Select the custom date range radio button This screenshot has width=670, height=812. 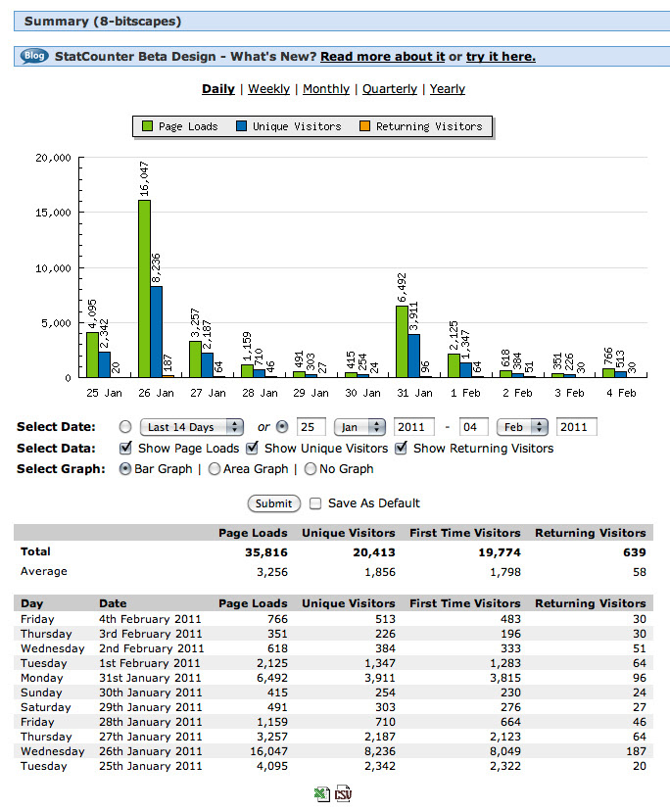point(282,427)
